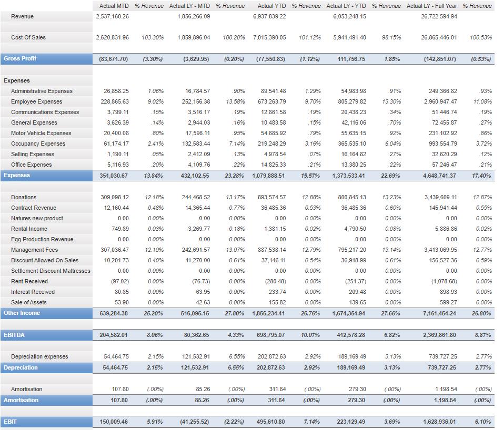This screenshot has width=504, height=430.
Task: Click the EBIT value for Actual MTD
Action: 115,422
